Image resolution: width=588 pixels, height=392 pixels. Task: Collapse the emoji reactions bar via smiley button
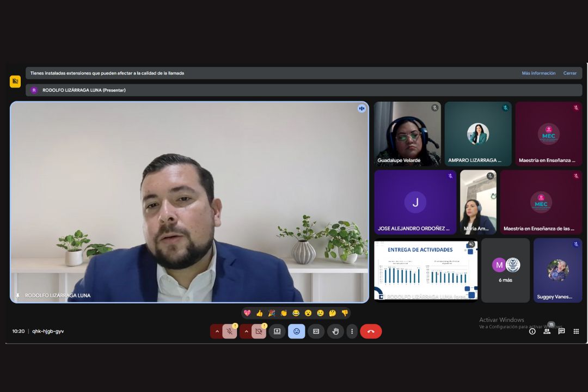[296, 331]
